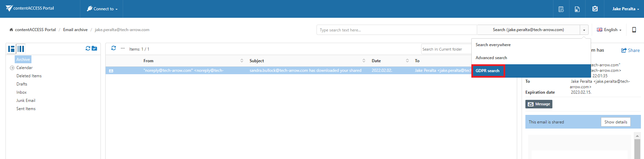Open the Jake Peralta user menu
644x159 pixels.
[x=626, y=9]
